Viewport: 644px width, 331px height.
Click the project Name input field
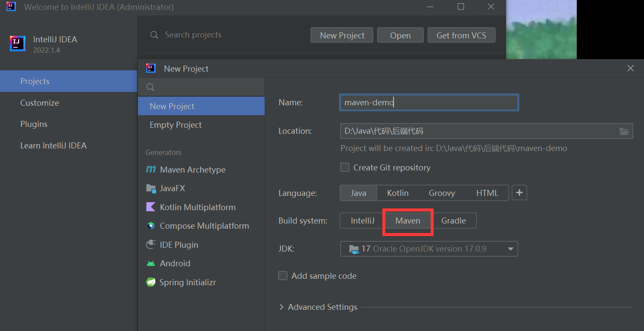pyautogui.click(x=429, y=103)
